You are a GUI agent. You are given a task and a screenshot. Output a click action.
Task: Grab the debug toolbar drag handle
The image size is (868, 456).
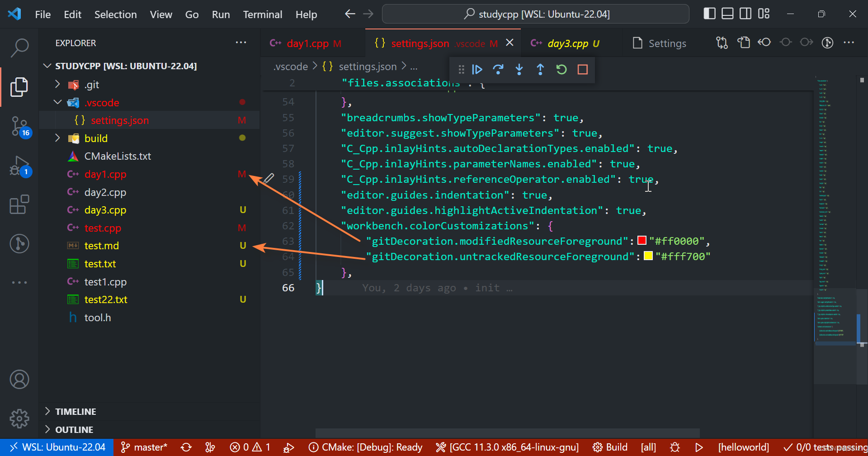[461, 70]
